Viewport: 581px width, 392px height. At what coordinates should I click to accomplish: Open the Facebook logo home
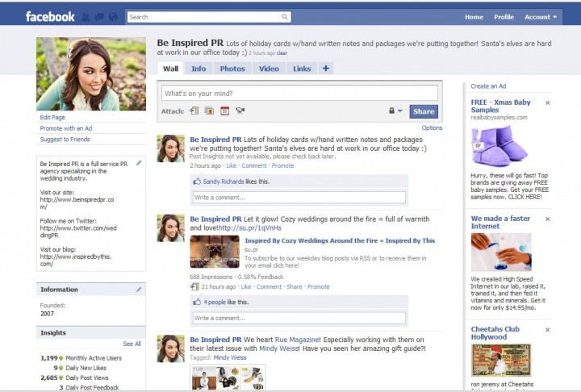(50, 16)
